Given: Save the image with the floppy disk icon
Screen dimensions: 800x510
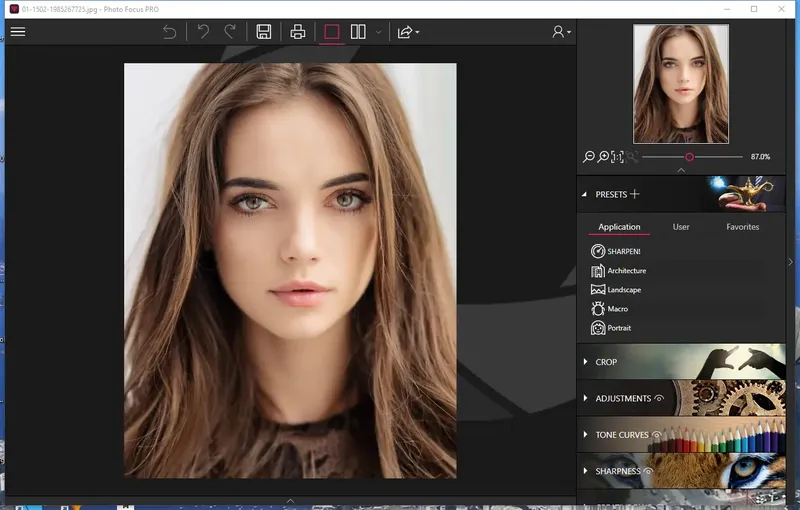Looking at the screenshot, I should coord(264,32).
